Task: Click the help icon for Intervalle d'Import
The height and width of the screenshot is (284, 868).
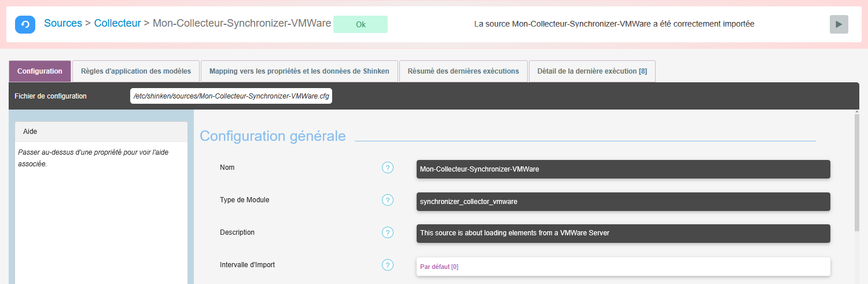Action: [x=388, y=265]
